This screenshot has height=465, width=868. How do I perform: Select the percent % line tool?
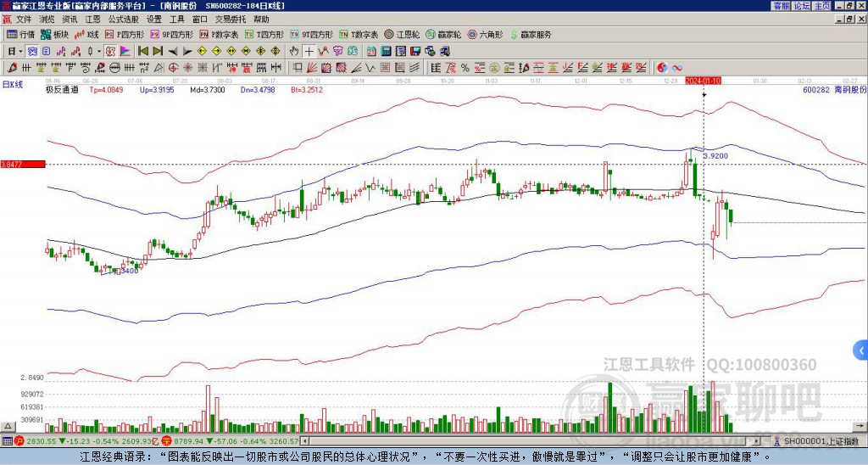465,68
